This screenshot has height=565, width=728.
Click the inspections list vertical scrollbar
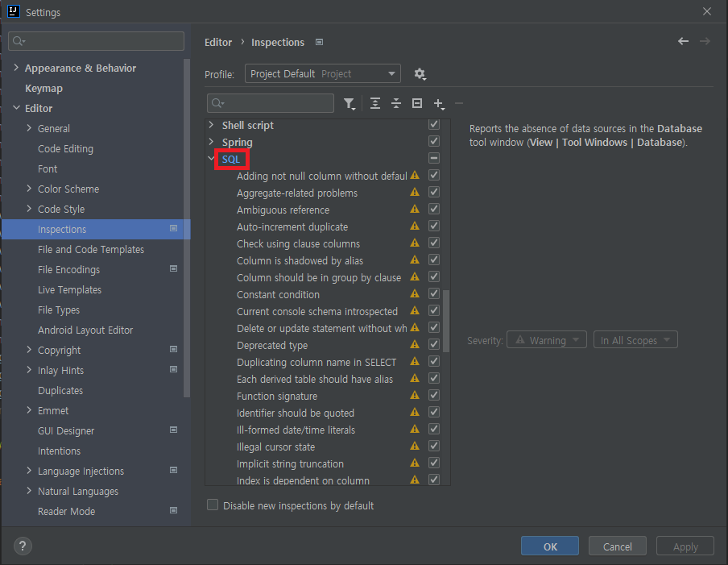coord(446,321)
